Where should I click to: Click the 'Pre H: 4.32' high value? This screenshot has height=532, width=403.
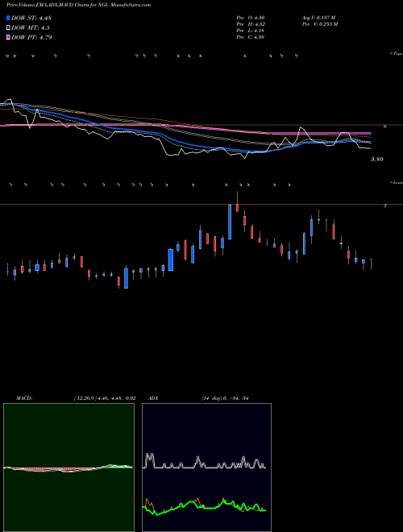[251, 24]
